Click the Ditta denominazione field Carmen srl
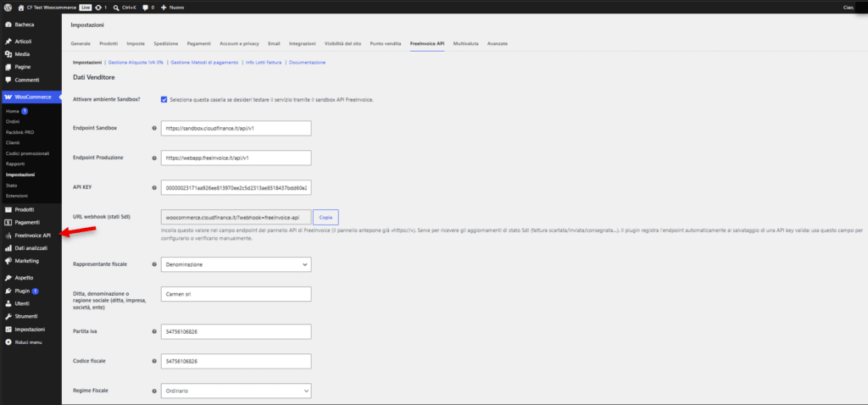Viewport: 868px width, 405px height. (x=236, y=294)
